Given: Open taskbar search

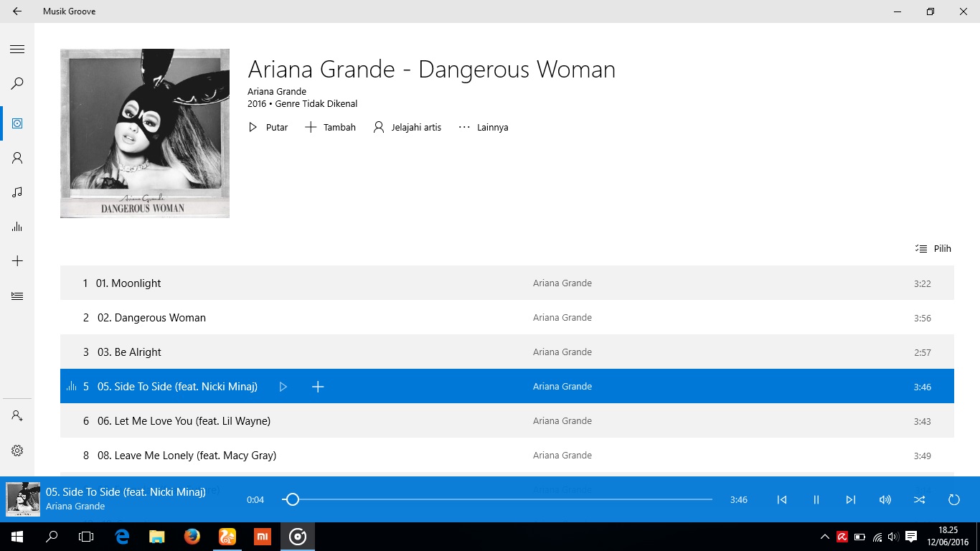Looking at the screenshot, I should (x=52, y=537).
